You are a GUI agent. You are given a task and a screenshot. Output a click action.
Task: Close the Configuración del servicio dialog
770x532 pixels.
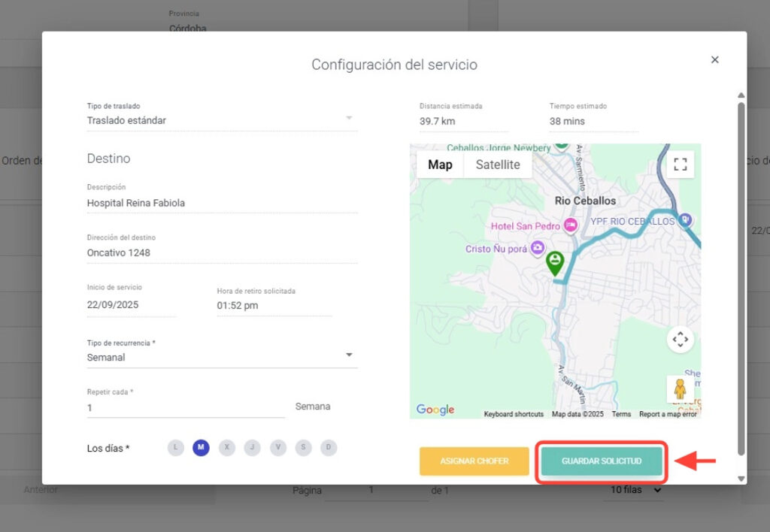point(714,60)
